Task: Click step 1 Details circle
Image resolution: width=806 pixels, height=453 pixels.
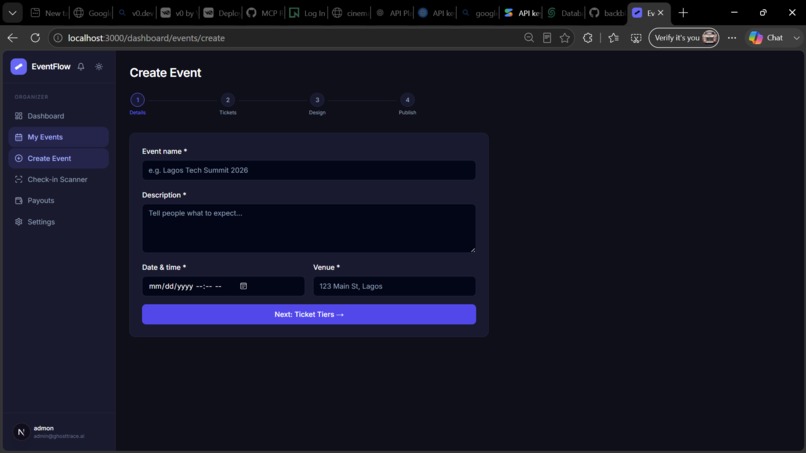Action: pos(137,100)
